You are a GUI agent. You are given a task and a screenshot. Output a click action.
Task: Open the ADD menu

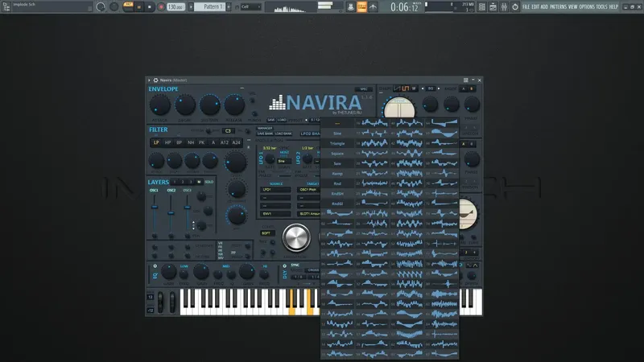click(544, 7)
